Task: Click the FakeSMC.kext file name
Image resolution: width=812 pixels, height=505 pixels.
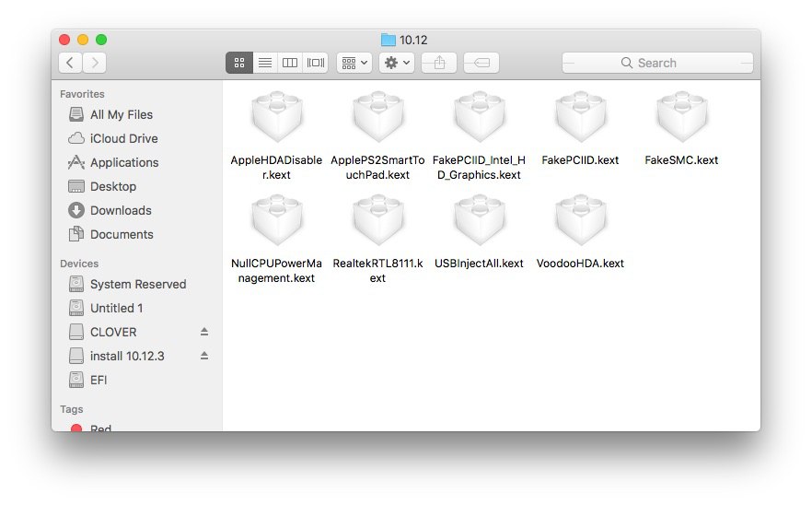Action: [681, 160]
